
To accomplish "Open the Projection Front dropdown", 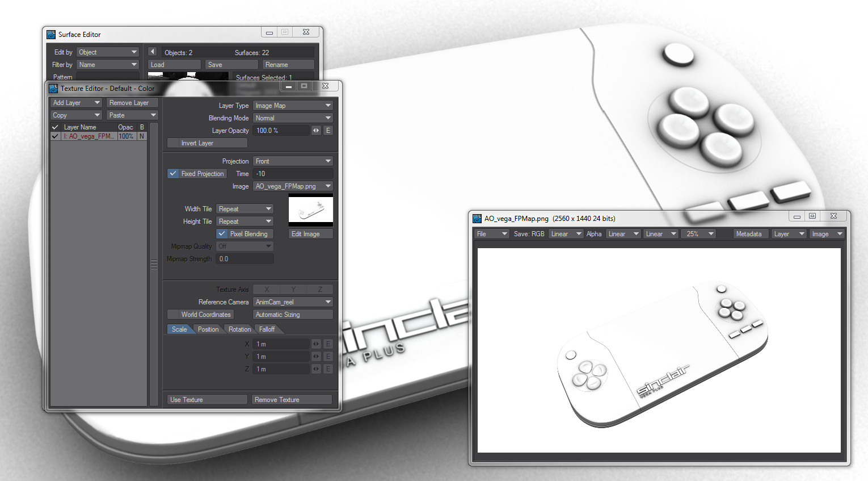I will point(293,161).
